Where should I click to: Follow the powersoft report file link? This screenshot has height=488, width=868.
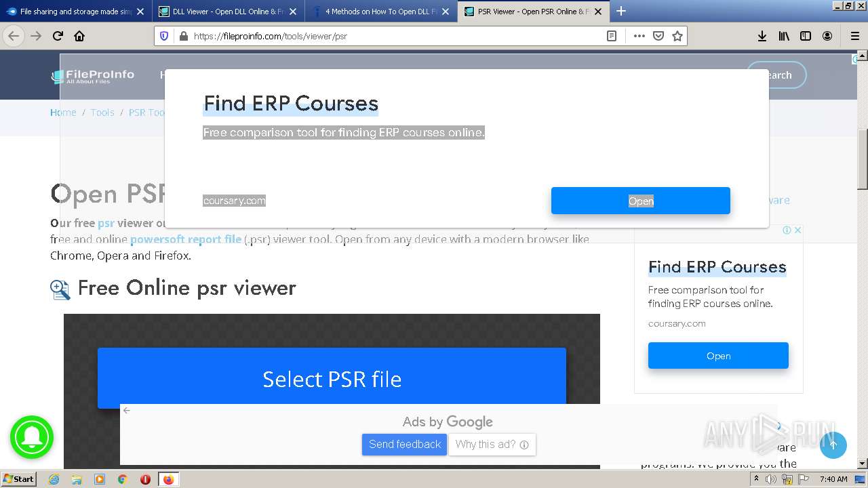pyautogui.click(x=186, y=239)
